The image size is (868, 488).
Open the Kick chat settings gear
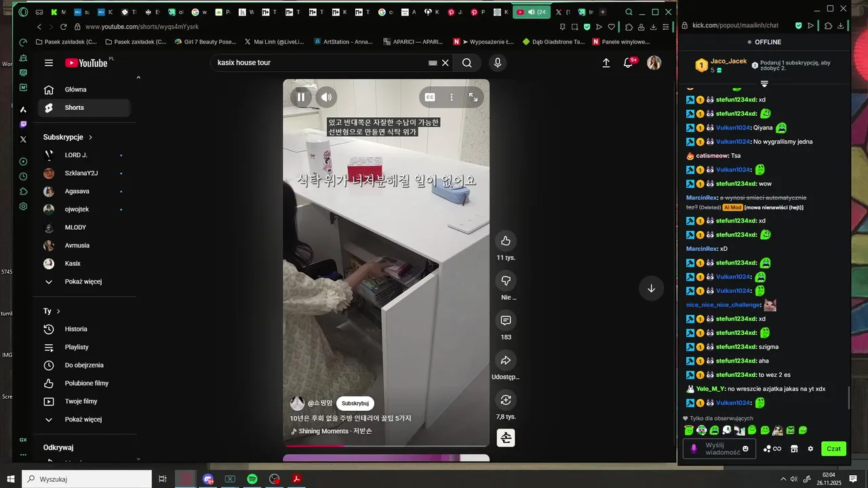pyautogui.click(x=810, y=449)
